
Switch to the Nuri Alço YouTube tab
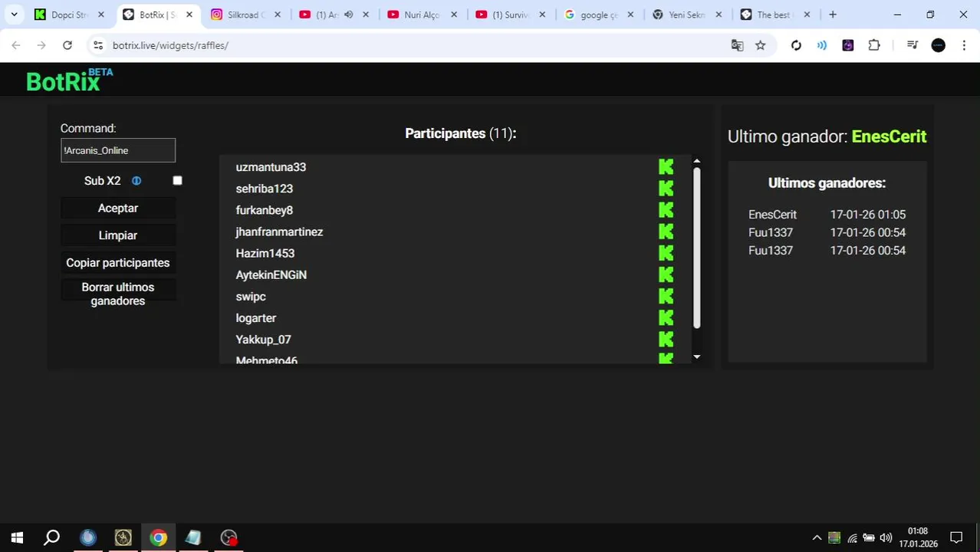pyautogui.click(x=422, y=15)
